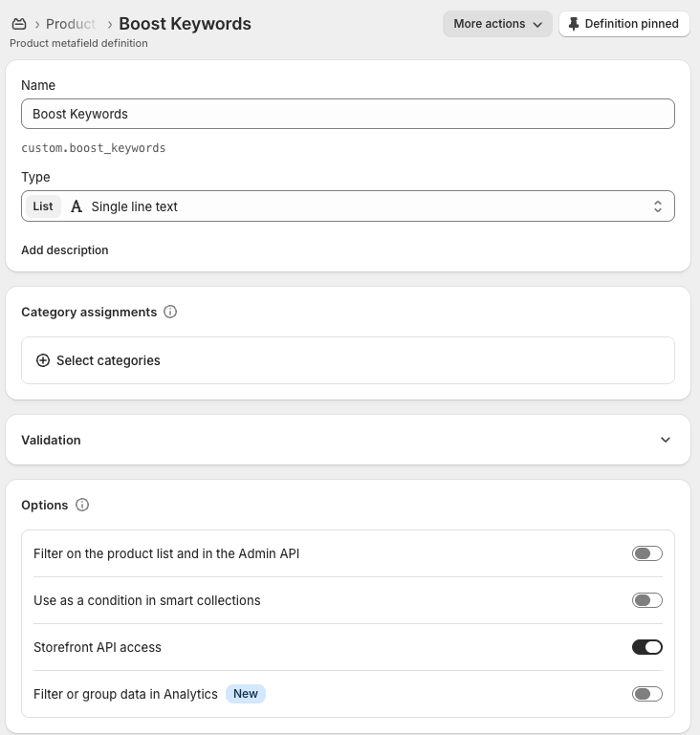The width and height of the screenshot is (700, 735).
Task: Click the pin icon beside Definition pinned
Action: pyautogui.click(x=574, y=24)
